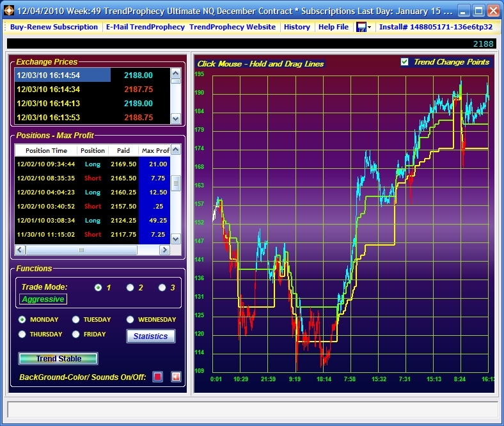Select price row 12/03/10 16:14:34
504x426 pixels.
coord(93,90)
